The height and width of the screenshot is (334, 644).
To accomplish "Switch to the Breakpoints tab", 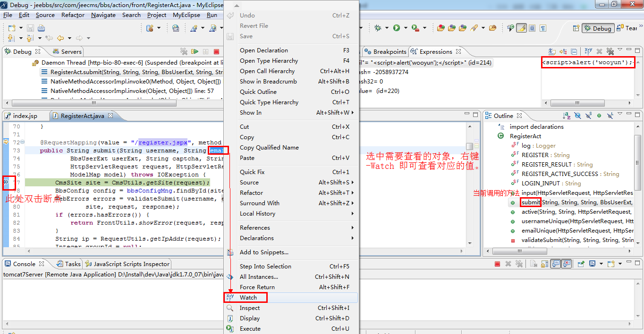I will [385, 51].
